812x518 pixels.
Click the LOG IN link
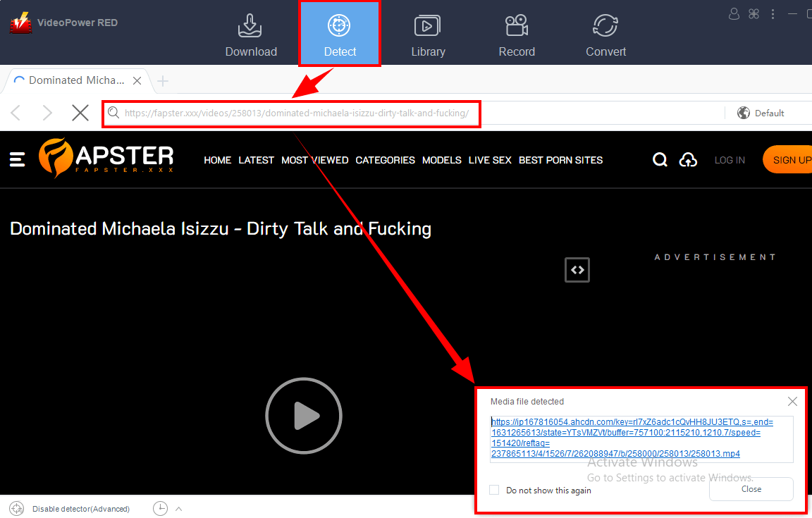730,160
